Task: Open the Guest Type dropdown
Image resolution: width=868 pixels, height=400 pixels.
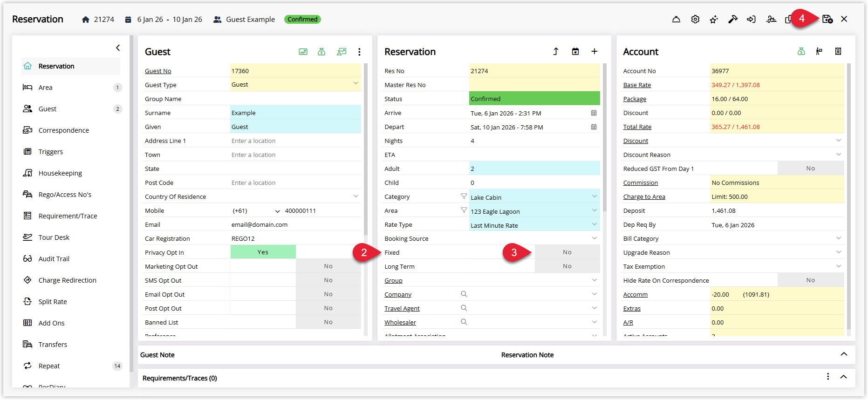Action: (x=355, y=84)
